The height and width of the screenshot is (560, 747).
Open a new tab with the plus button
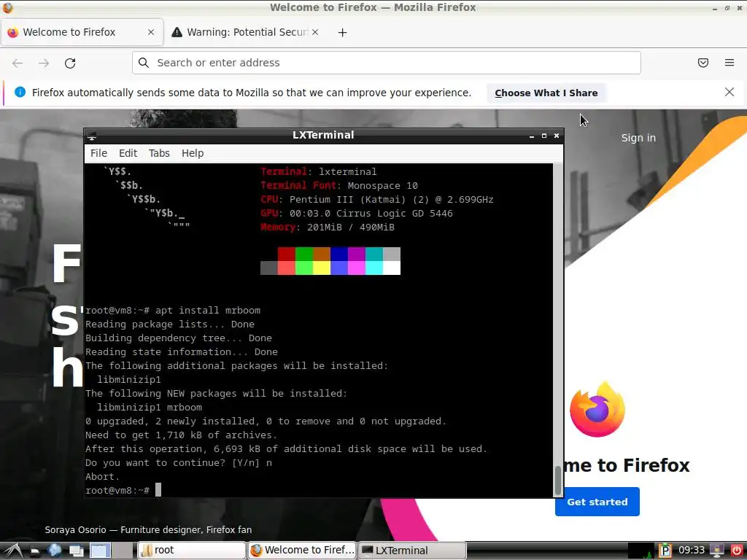pyautogui.click(x=343, y=32)
